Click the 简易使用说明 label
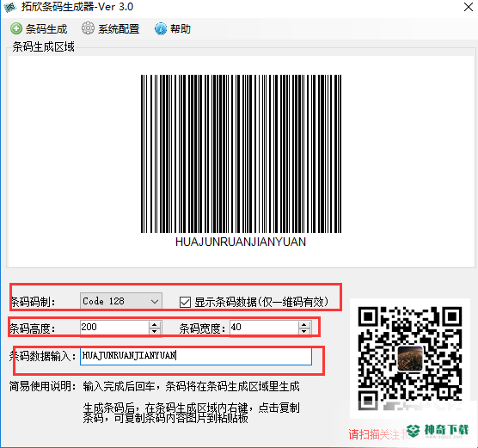Viewport: 478px width, 448px height. (x=42, y=386)
